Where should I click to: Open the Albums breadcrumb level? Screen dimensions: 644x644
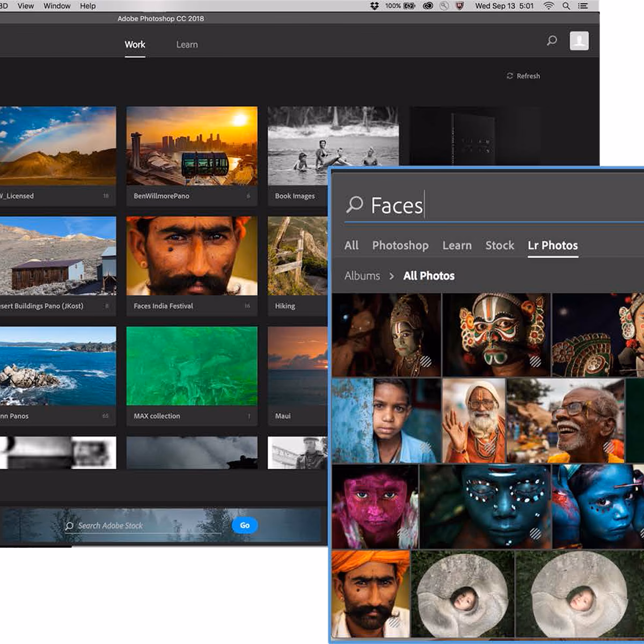click(362, 275)
